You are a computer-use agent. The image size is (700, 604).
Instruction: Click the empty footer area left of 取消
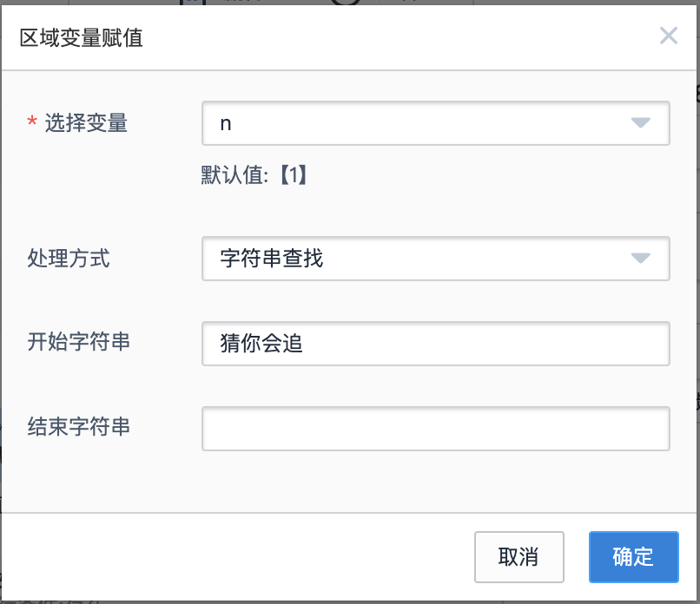(x=236, y=557)
